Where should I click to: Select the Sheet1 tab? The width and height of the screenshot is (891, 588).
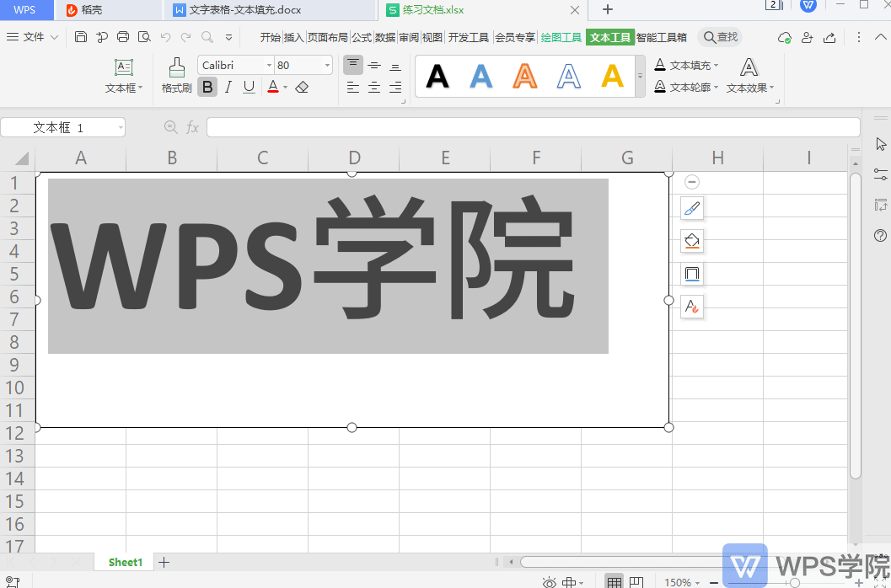126,562
